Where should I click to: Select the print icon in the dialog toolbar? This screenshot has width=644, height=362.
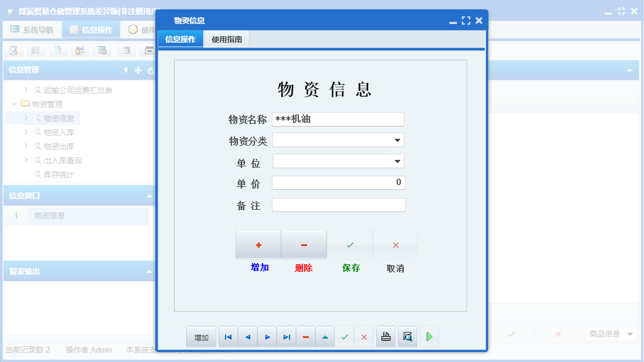(x=386, y=336)
